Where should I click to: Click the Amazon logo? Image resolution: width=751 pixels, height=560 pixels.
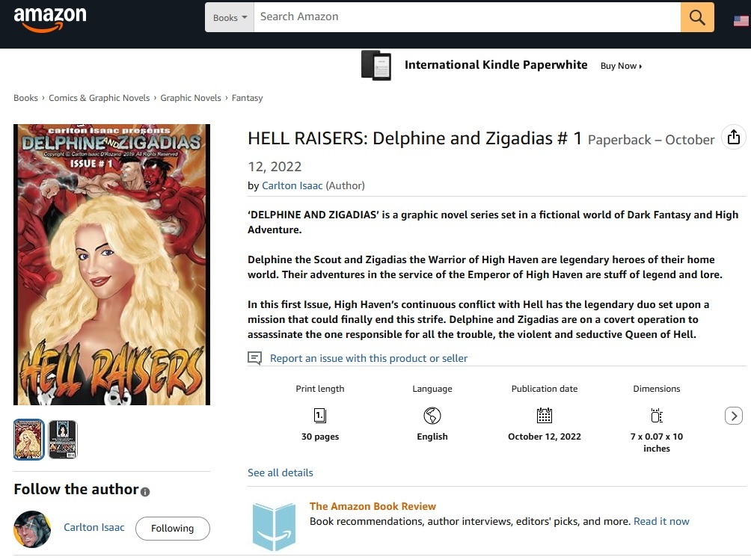(x=49, y=19)
